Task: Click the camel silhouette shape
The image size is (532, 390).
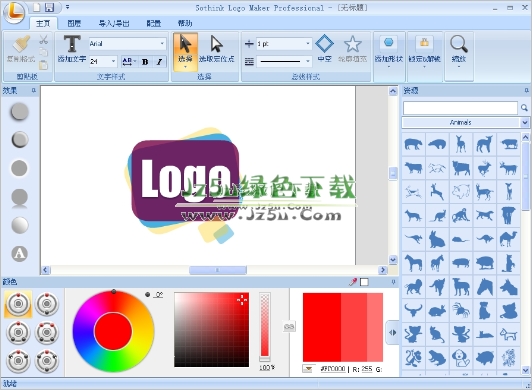Action: 508,239
